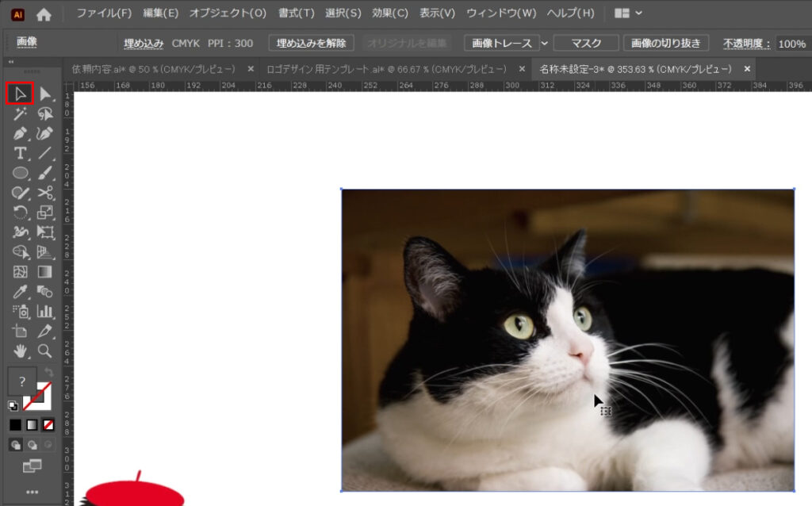Reset default fill and stroke
The height and width of the screenshot is (506, 812).
[13, 405]
